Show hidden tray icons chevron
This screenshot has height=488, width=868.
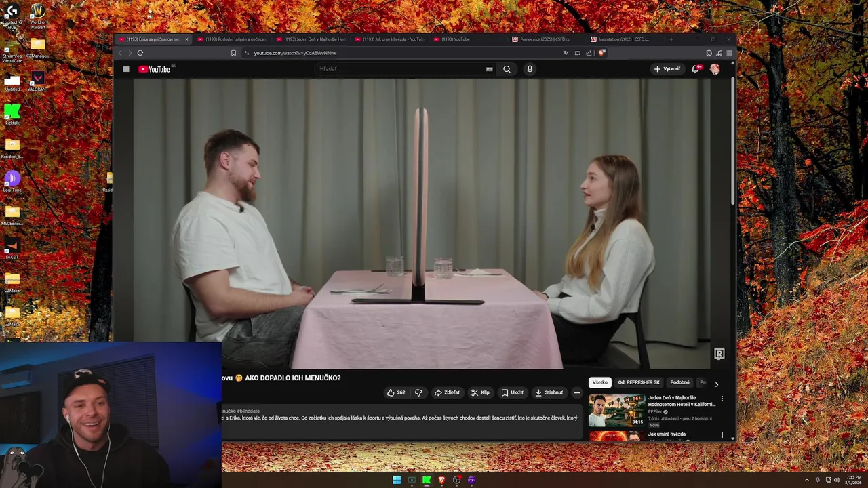806,480
